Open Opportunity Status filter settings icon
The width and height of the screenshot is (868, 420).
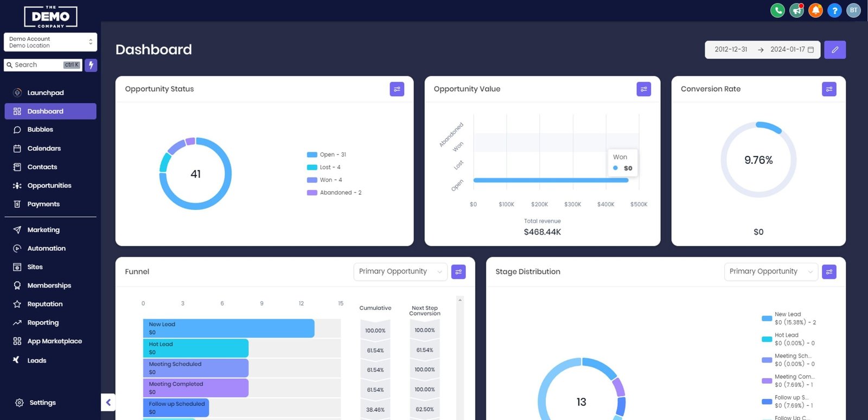pyautogui.click(x=397, y=89)
